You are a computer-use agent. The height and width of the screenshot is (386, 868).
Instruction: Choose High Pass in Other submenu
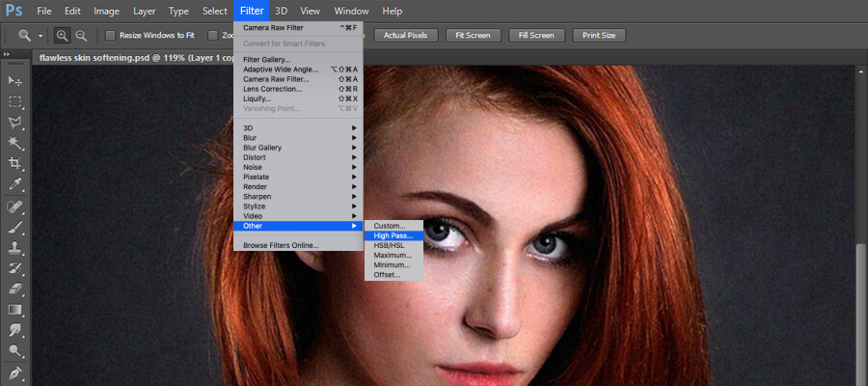pos(393,235)
